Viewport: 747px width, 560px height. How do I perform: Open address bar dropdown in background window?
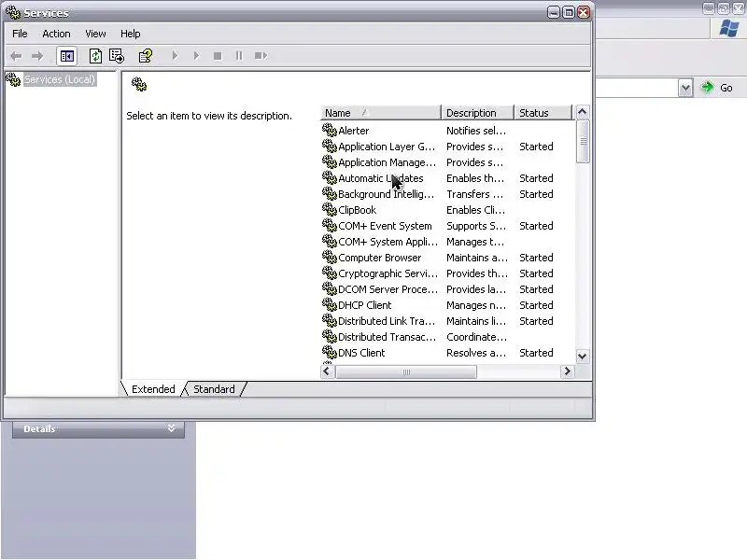pyautogui.click(x=685, y=88)
